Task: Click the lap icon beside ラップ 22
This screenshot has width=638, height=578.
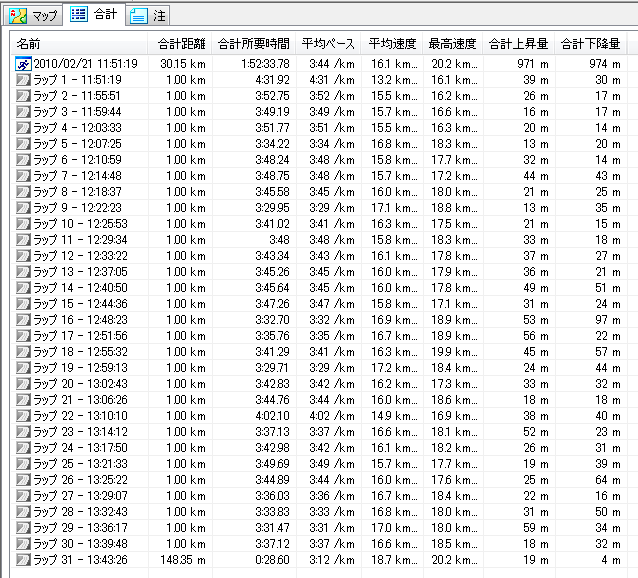Action: point(23,415)
